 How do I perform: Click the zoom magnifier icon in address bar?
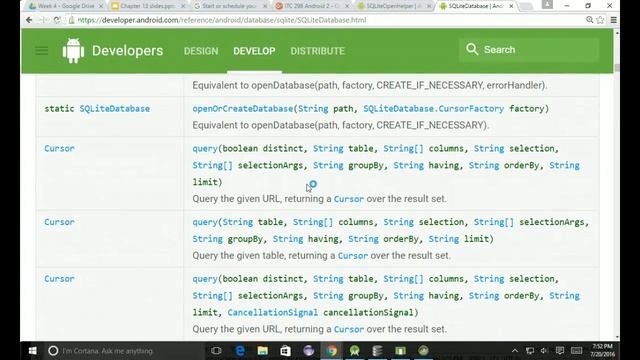(x=589, y=20)
